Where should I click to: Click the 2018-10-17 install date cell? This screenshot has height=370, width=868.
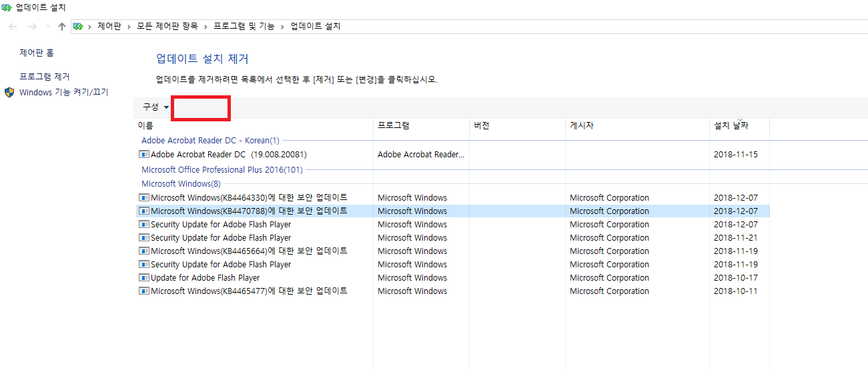(736, 278)
